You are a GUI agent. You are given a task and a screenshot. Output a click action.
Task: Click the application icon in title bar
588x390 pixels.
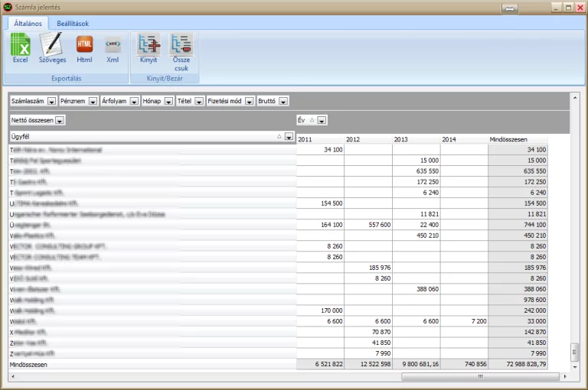pos(8,7)
